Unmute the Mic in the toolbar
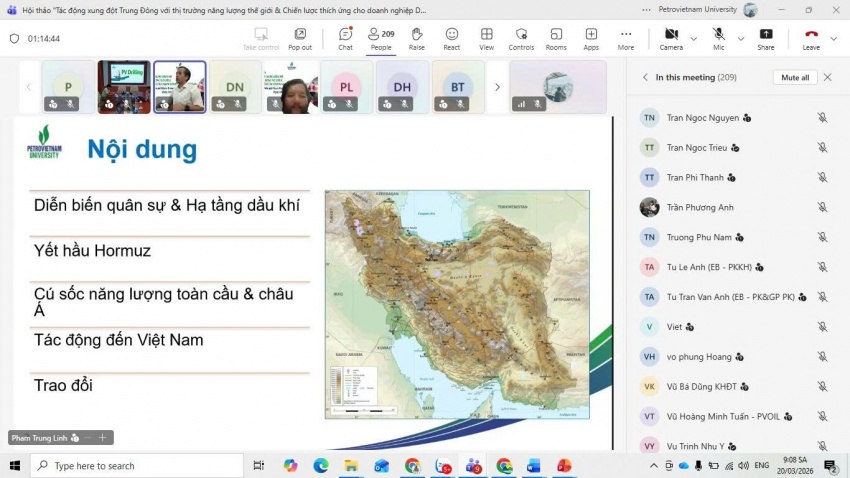 click(x=718, y=38)
